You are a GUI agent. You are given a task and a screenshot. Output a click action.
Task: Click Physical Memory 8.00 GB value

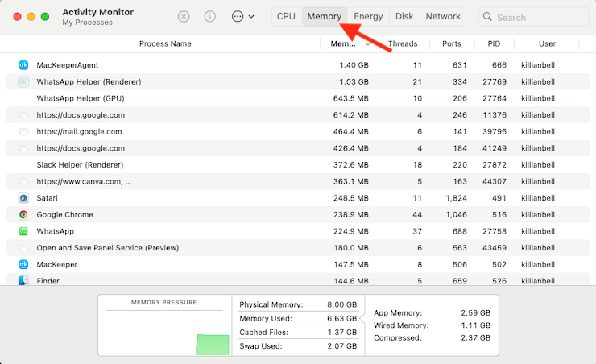click(x=341, y=304)
